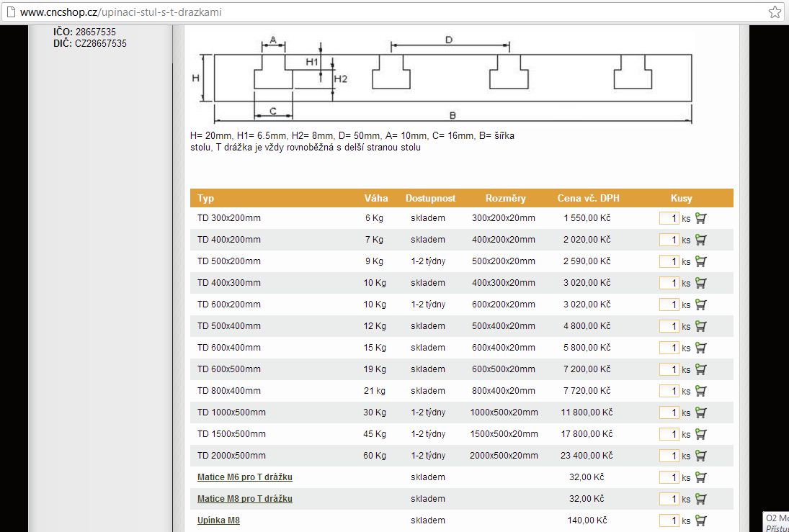The height and width of the screenshot is (532, 789).
Task: Click quantity field for Matice M8
Action: click(669, 499)
